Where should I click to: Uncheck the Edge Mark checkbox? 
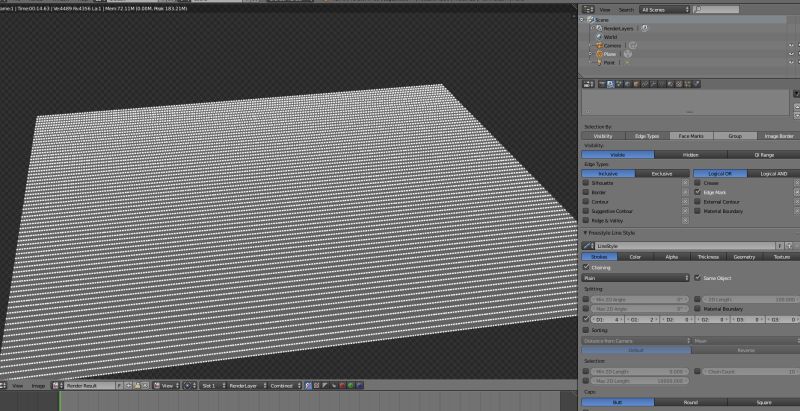tap(697, 192)
